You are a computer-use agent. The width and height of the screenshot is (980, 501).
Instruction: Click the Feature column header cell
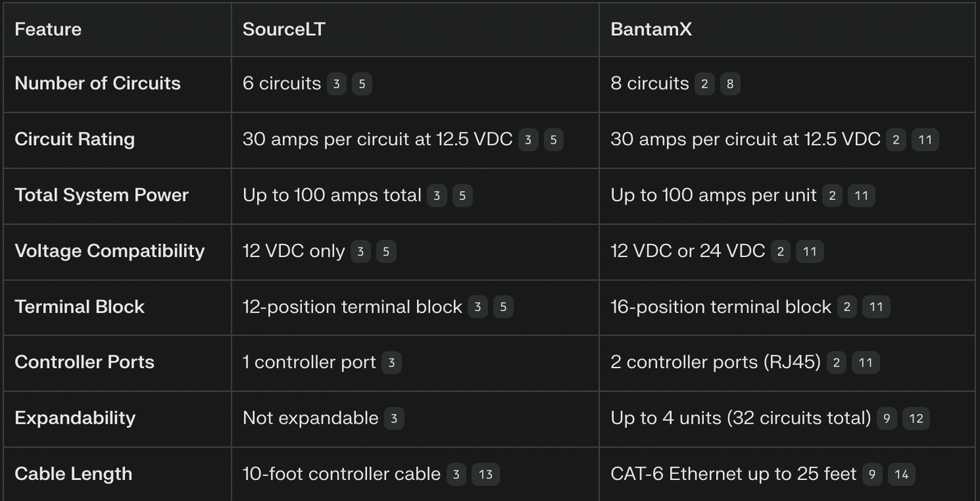(x=48, y=29)
